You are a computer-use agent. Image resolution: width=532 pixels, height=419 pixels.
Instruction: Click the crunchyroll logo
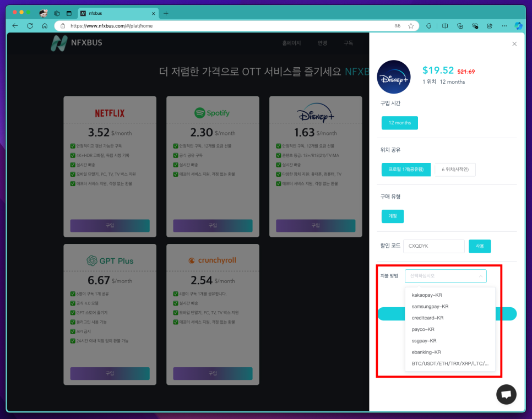(x=212, y=260)
